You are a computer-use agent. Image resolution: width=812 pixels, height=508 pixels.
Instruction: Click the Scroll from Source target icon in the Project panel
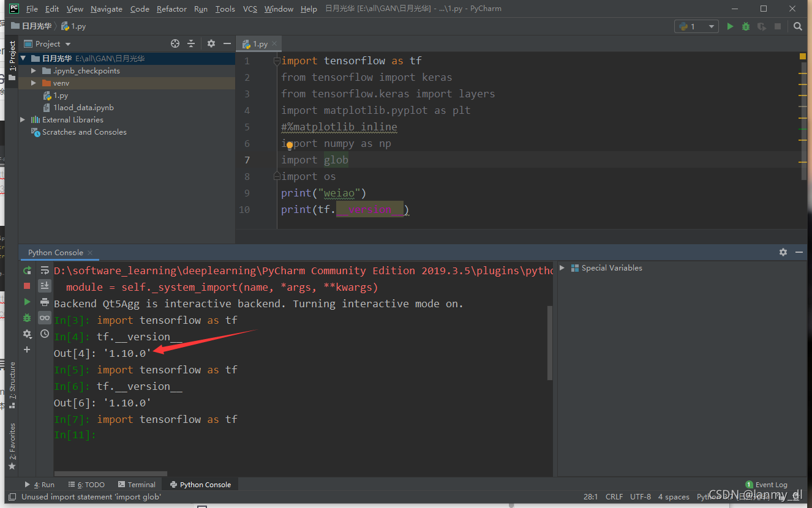pos(175,43)
